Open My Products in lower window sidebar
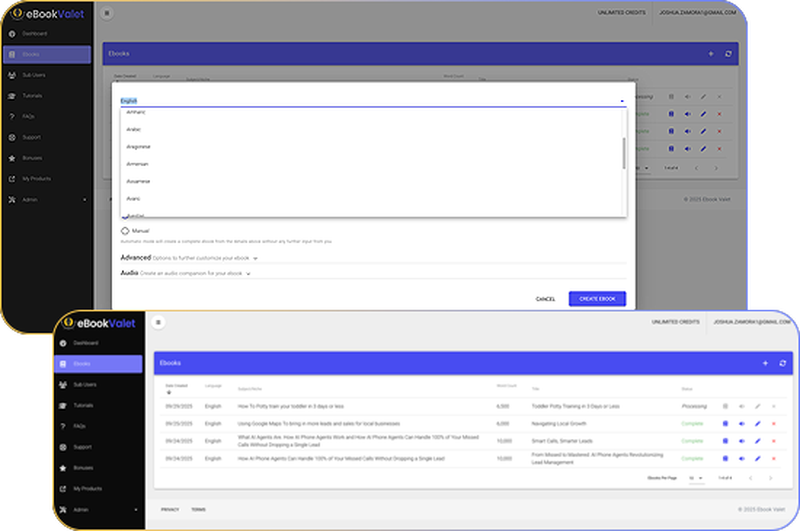Image resolution: width=800 pixels, height=531 pixels. [x=86, y=488]
